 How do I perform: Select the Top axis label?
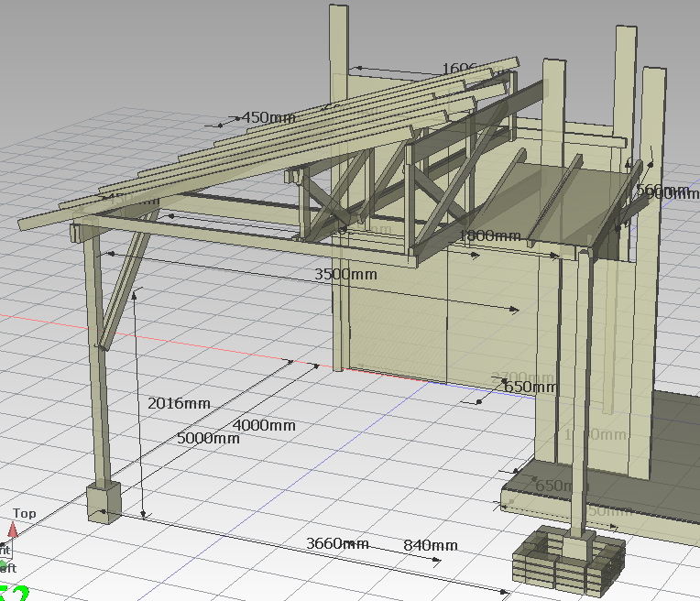(x=24, y=513)
